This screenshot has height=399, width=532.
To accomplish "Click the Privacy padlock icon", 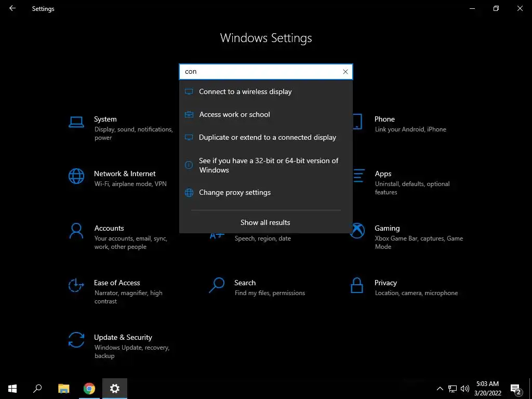I will (x=357, y=285).
